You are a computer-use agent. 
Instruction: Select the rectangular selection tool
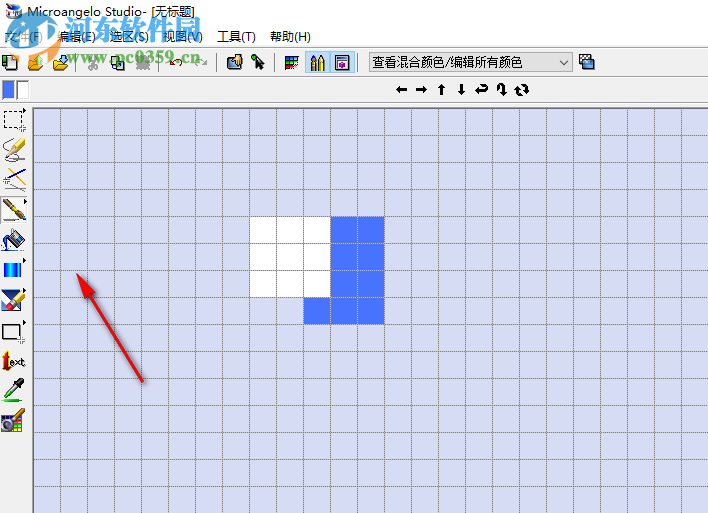point(14,120)
